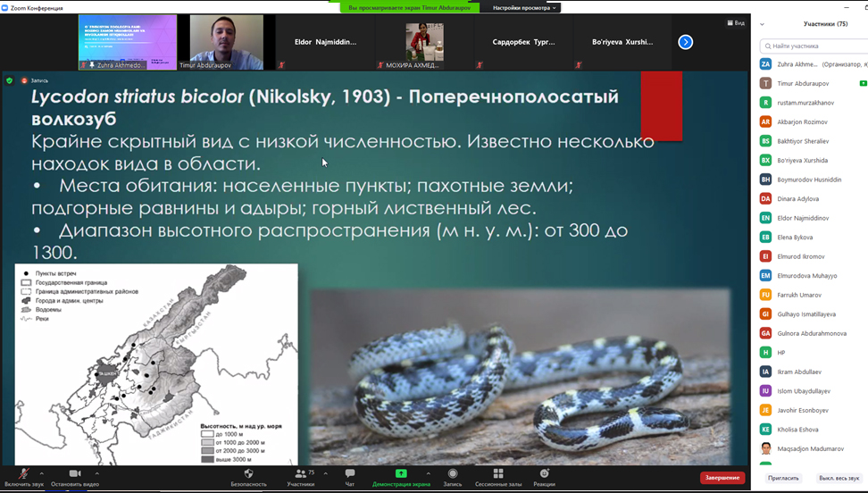
Task: Click Выкл. весь звук mute all button
Action: (839, 478)
